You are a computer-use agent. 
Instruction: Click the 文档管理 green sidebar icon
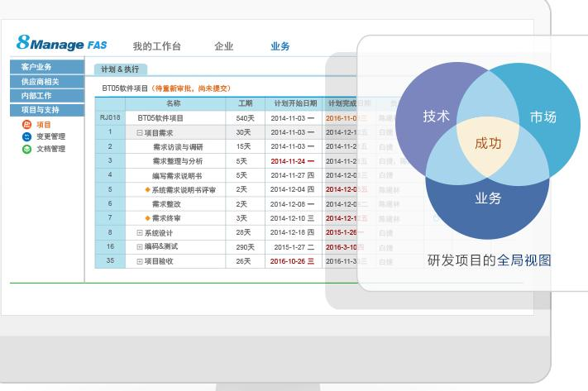pos(26,150)
